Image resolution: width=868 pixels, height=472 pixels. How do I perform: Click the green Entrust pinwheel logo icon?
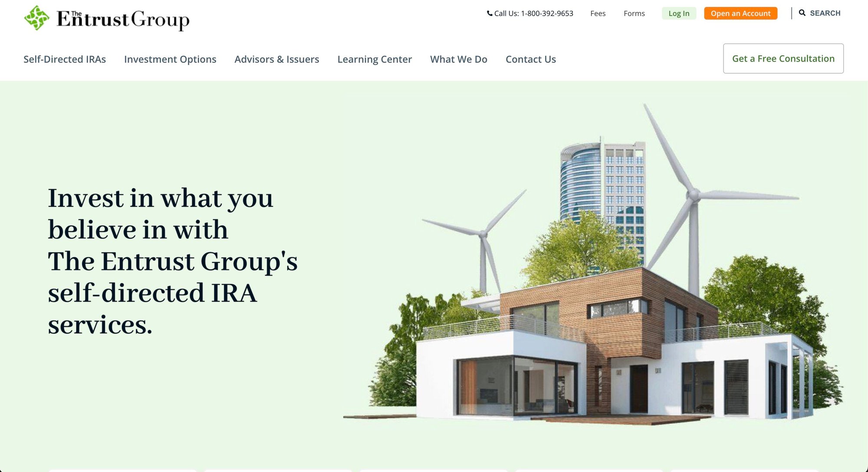point(36,18)
